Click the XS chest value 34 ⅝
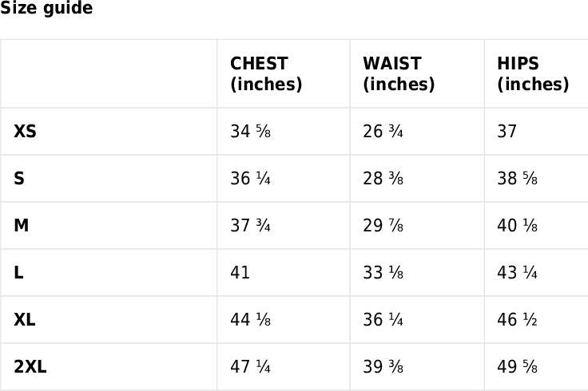588x391 pixels. click(x=250, y=132)
